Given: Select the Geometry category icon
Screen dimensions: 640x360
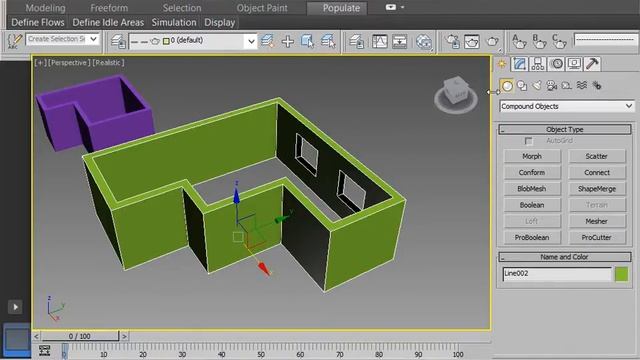Looking at the screenshot, I should [x=507, y=86].
